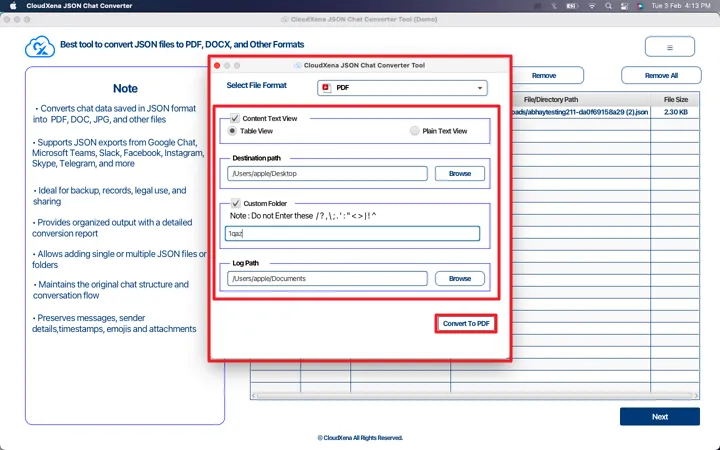Click the Remove All button
Viewport: 720px width, 450px height.
pos(661,75)
